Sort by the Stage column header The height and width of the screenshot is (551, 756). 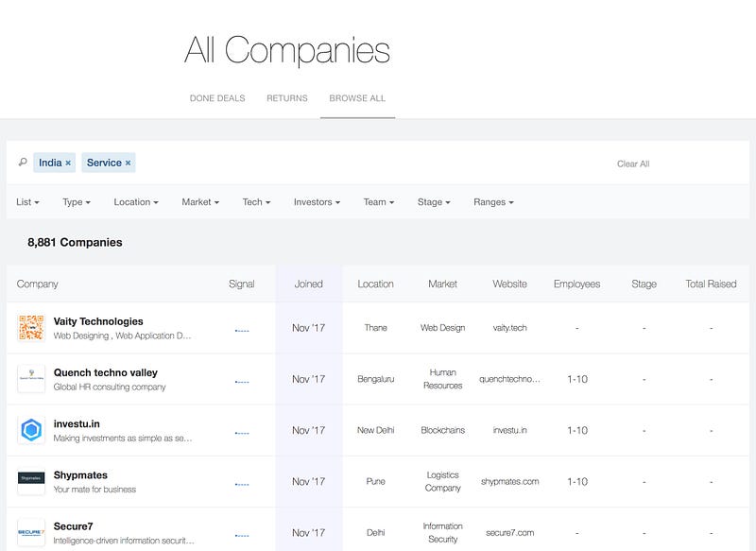pos(644,284)
